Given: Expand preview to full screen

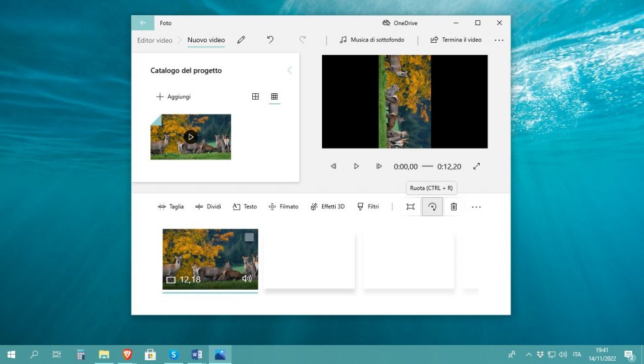Looking at the screenshot, I should (477, 166).
